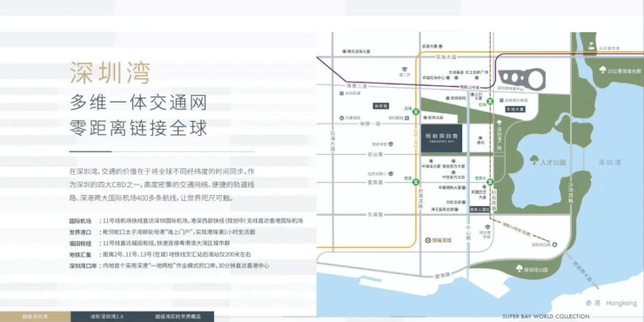Viewport: 644px width, 322px height.
Task: Click the green metro marker on 海德一道
Action: 416,111
